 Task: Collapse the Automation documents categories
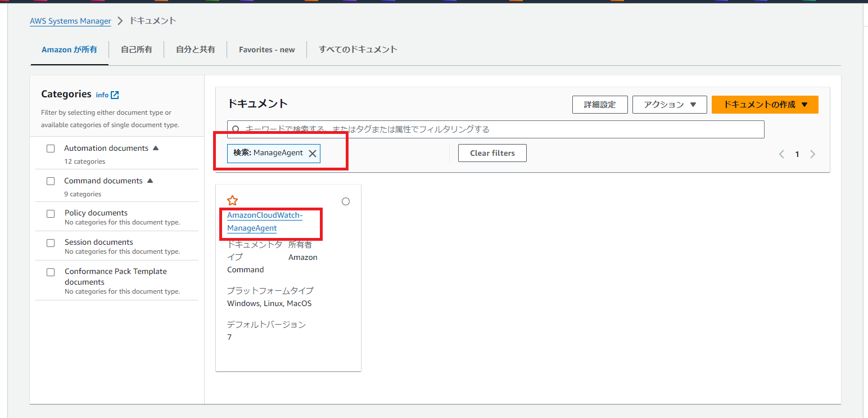pos(156,148)
